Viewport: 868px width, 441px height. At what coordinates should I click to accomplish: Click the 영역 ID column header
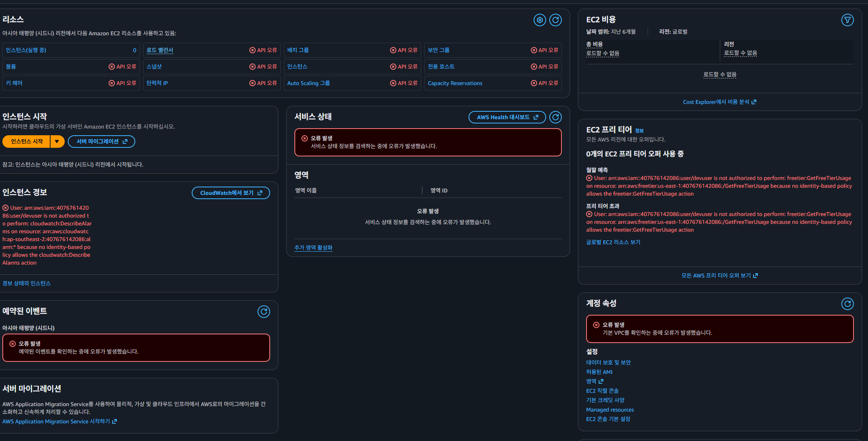439,191
